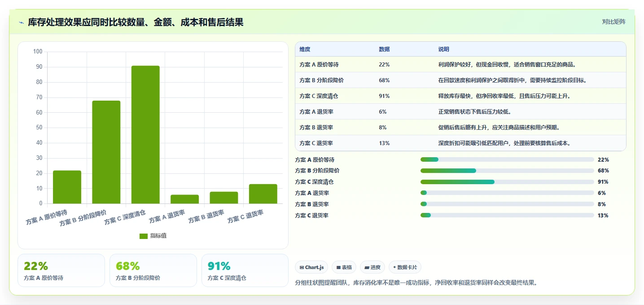The width and height of the screenshot is (644, 305).
Task: Click the 方案 B 退货率 x-axis label
Action: (206, 217)
